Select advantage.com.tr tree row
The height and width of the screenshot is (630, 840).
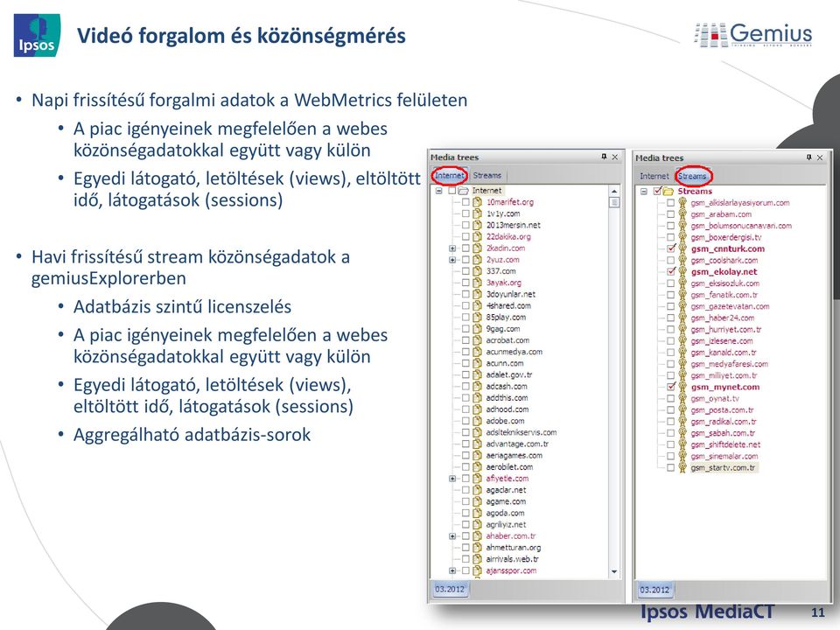pos(517,444)
